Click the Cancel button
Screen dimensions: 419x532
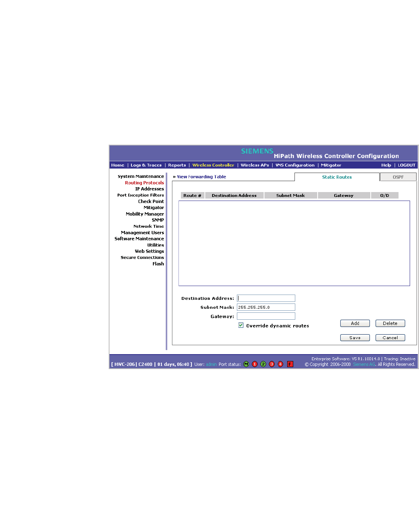390,338
